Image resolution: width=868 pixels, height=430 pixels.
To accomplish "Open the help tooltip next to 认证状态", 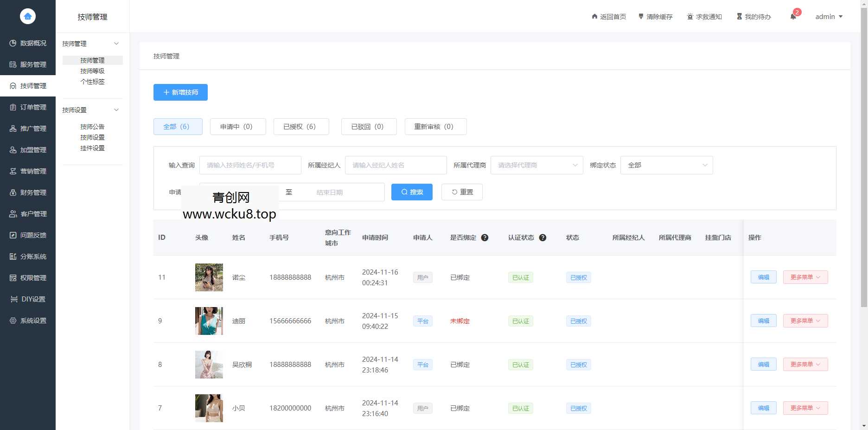I will coord(542,237).
